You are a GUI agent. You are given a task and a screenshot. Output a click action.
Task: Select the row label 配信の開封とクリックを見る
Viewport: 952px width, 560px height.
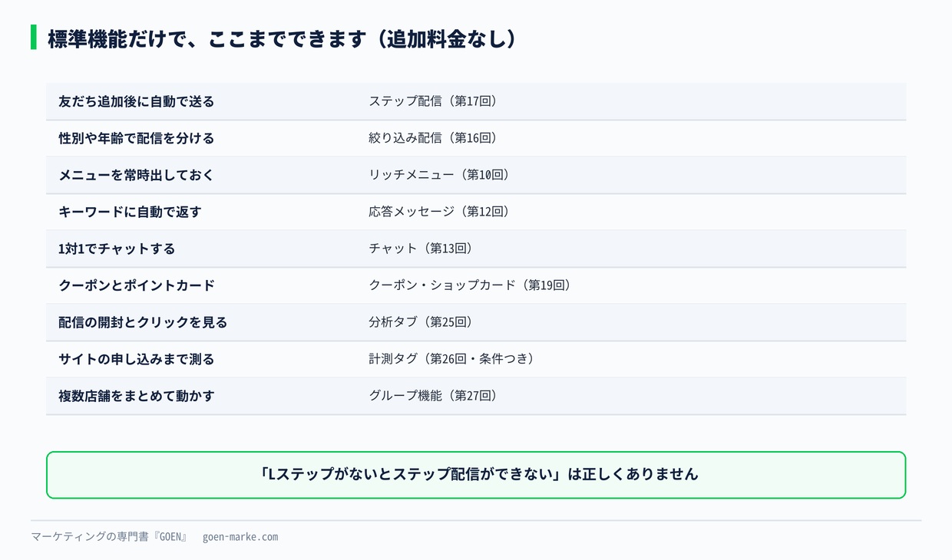(143, 322)
